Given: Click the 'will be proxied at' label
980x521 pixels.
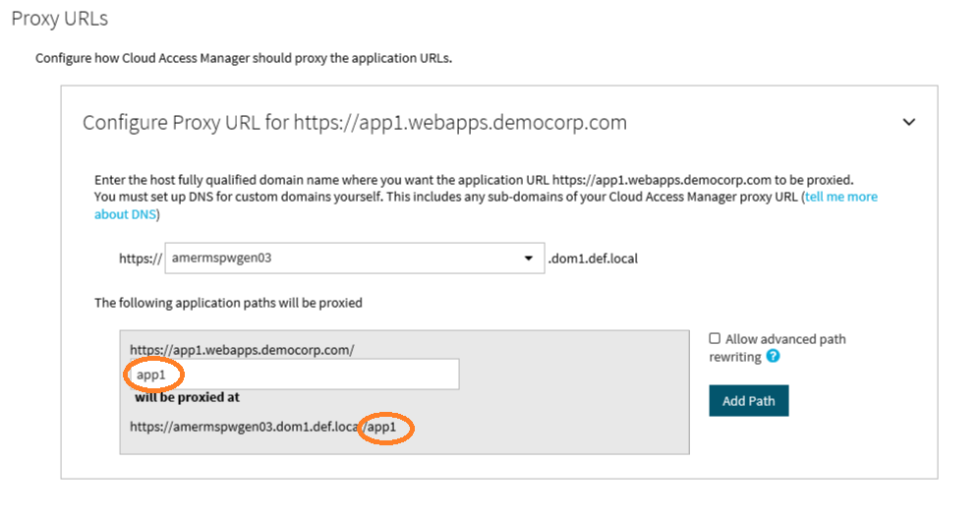Looking at the screenshot, I should [188, 397].
